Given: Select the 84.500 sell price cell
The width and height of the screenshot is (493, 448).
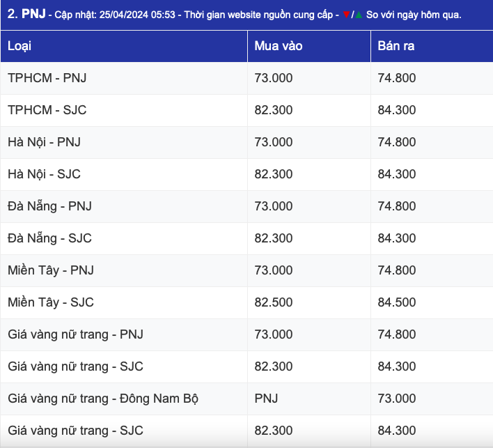Looking at the screenshot, I should pyautogui.click(x=397, y=302).
